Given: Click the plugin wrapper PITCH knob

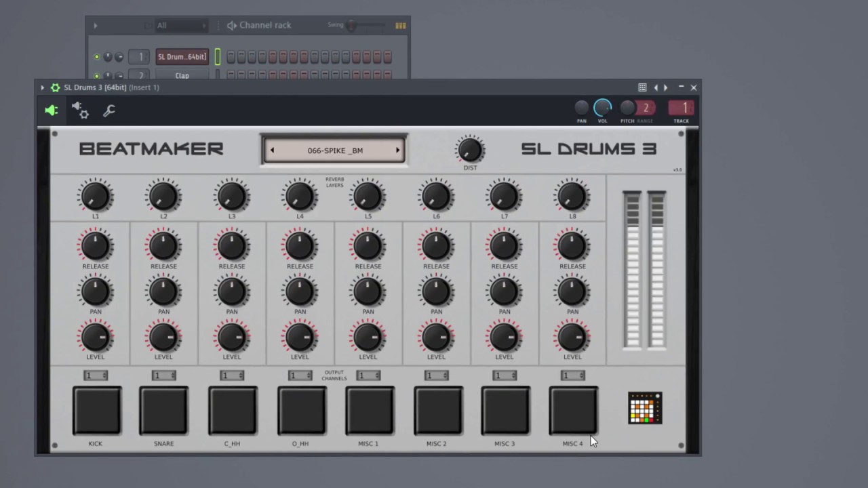Looking at the screenshot, I should 627,108.
